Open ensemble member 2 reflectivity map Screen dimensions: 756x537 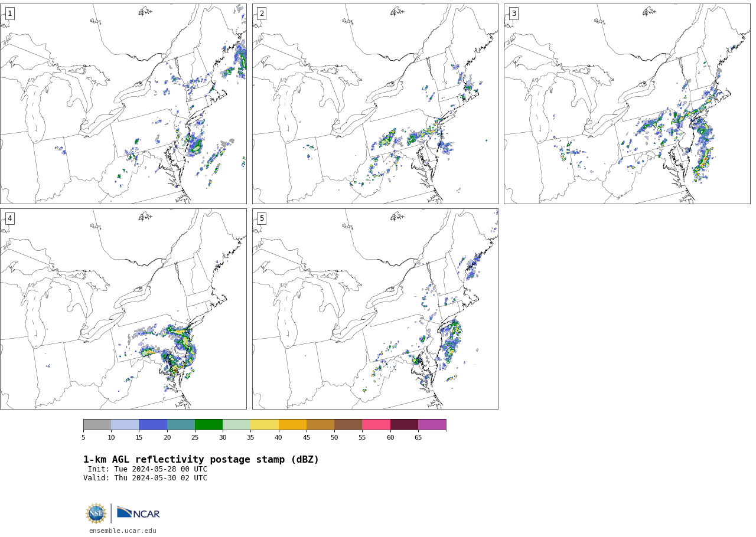[375, 104]
